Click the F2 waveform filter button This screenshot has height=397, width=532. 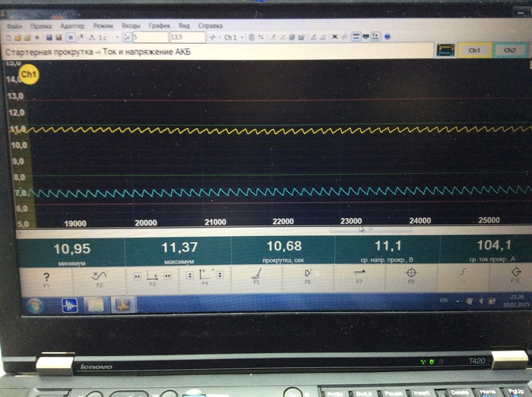tap(99, 279)
